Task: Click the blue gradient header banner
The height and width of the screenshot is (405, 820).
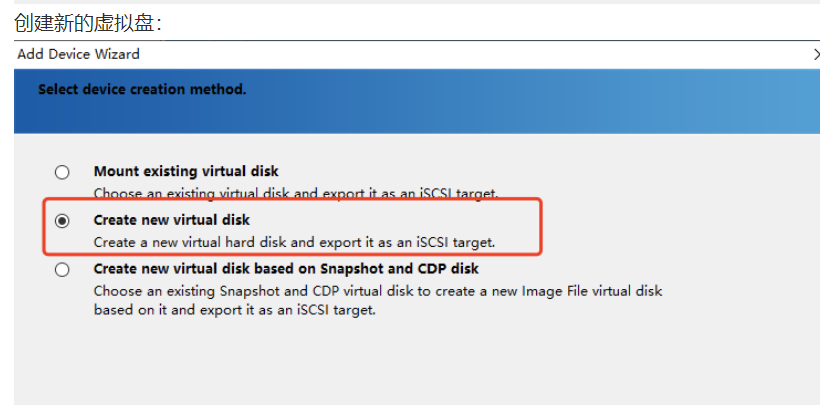Action: (417, 101)
